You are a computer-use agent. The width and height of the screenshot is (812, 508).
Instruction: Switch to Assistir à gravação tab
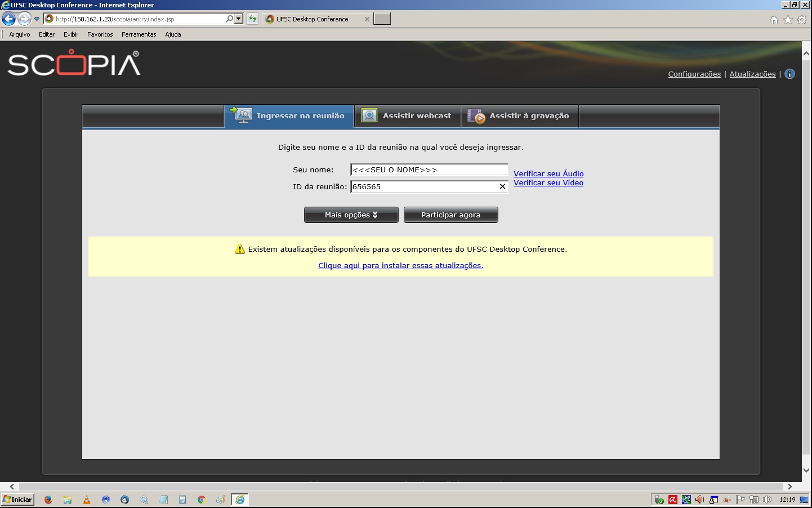pos(520,116)
